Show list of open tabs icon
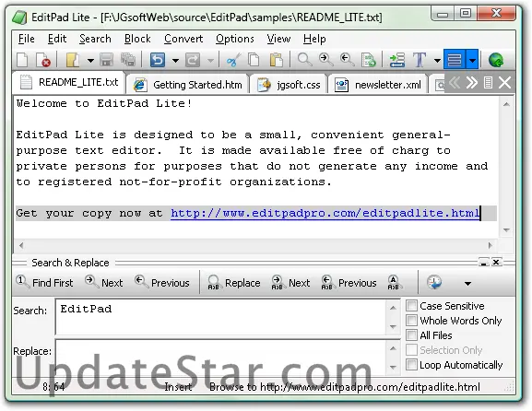This screenshot has height=411, width=532. 488,82
